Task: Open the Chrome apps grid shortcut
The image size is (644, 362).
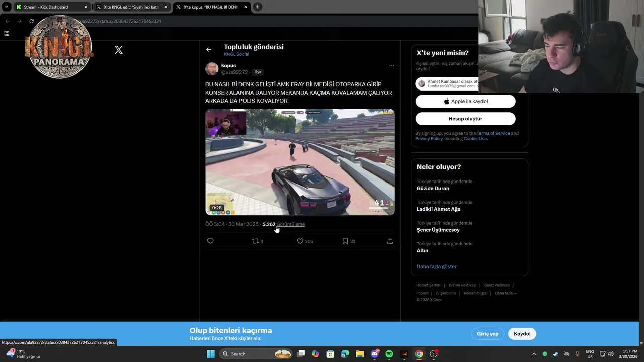Action: coord(7,34)
